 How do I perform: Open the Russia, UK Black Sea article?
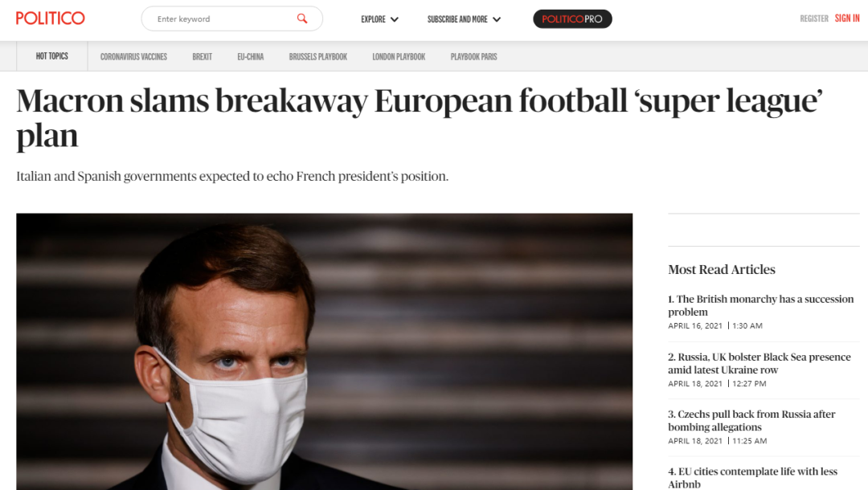tap(759, 363)
